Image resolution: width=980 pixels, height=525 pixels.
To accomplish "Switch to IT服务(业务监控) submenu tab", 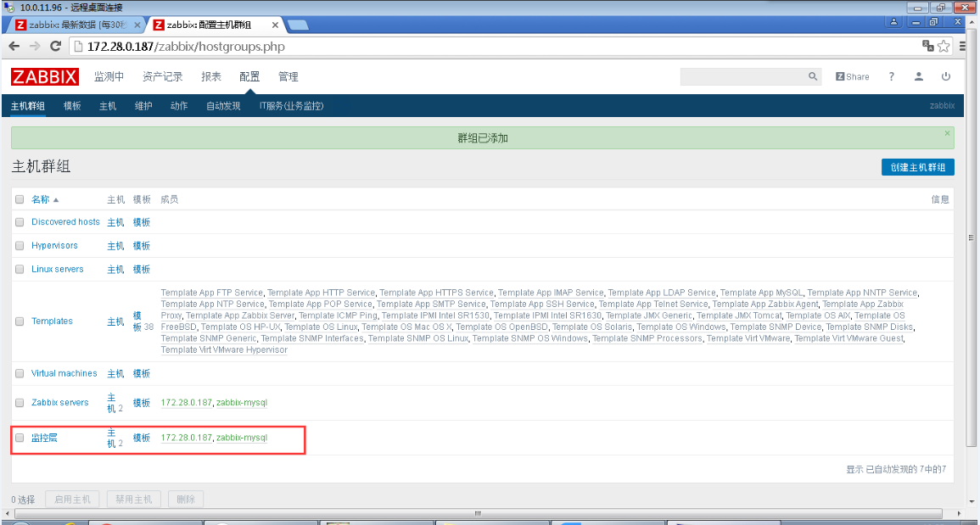I will click(x=291, y=106).
